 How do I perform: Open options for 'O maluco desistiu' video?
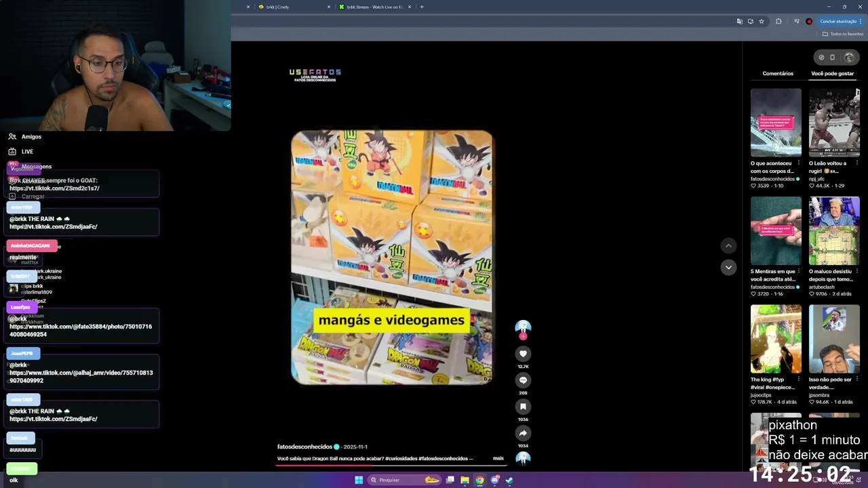point(857,271)
